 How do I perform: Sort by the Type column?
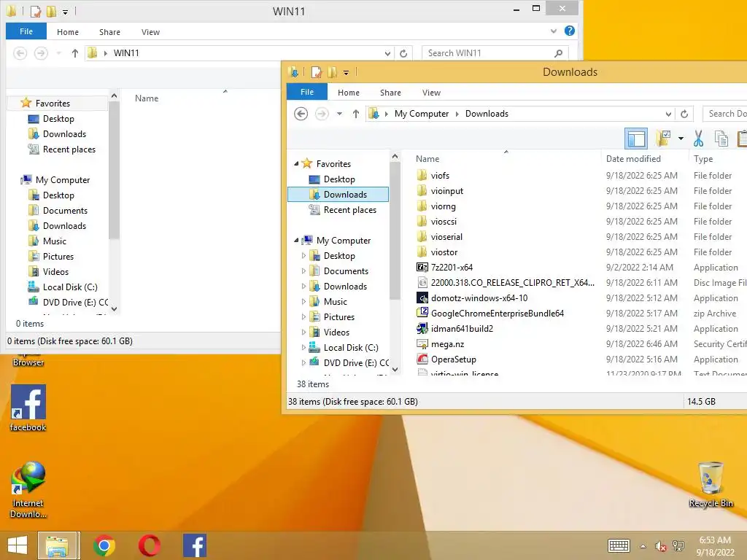[x=703, y=158]
